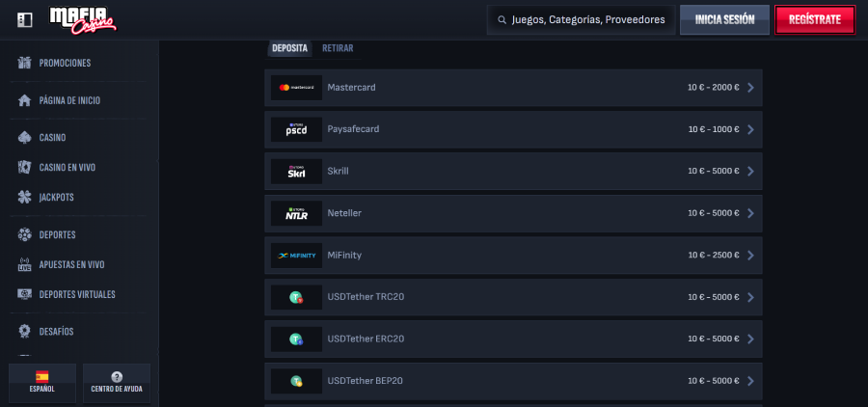Select the MiFinity payment name
The height and width of the screenshot is (407, 868).
(x=344, y=256)
